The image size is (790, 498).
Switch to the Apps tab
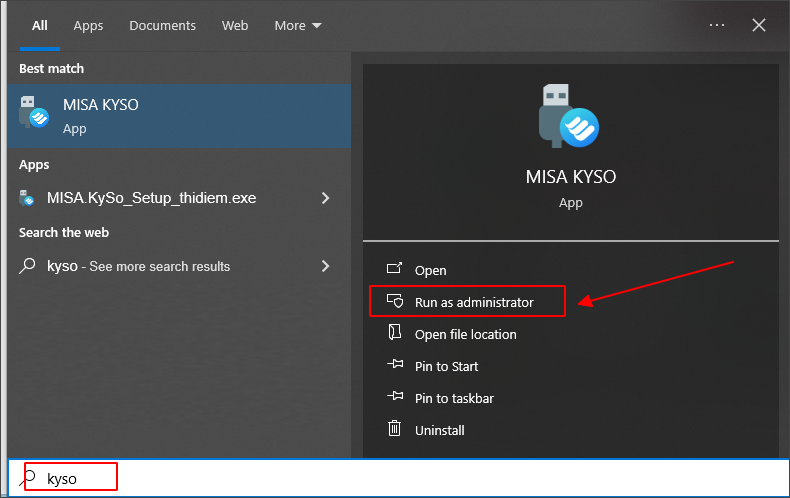88,26
